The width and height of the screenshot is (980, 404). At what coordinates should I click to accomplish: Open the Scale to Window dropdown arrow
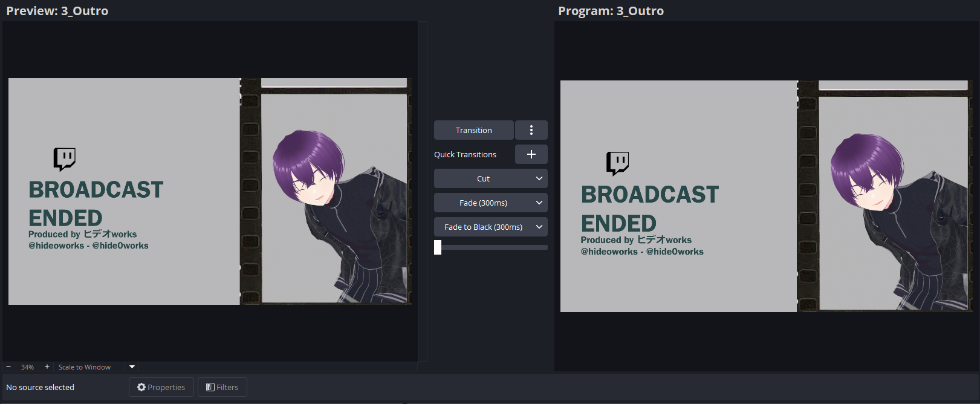132,367
